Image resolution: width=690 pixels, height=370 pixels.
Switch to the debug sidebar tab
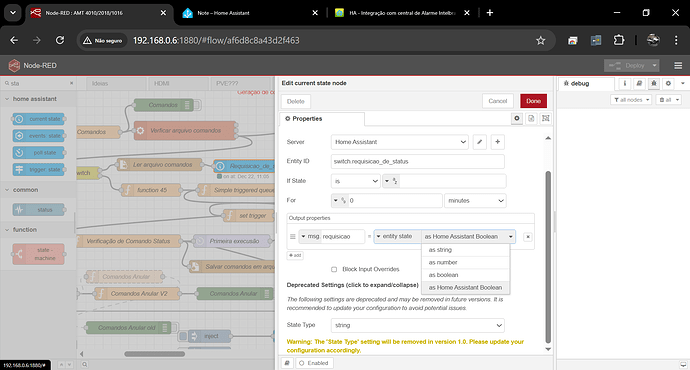tap(586, 83)
